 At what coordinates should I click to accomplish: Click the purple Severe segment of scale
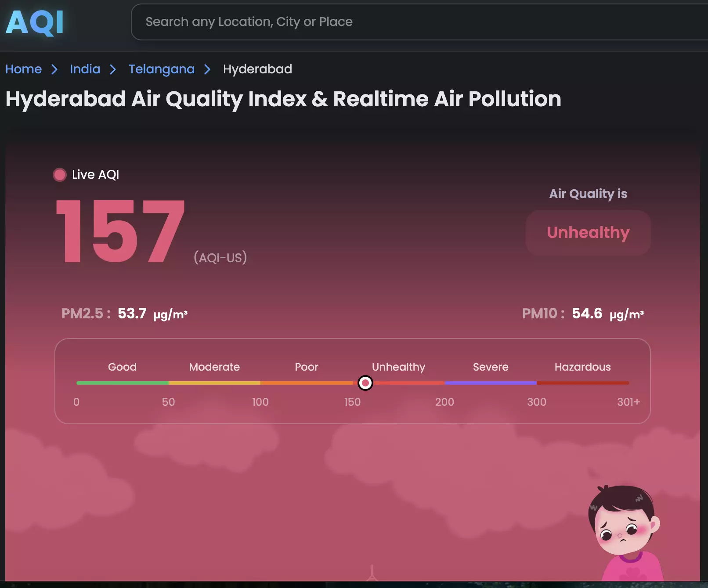point(490,383)
